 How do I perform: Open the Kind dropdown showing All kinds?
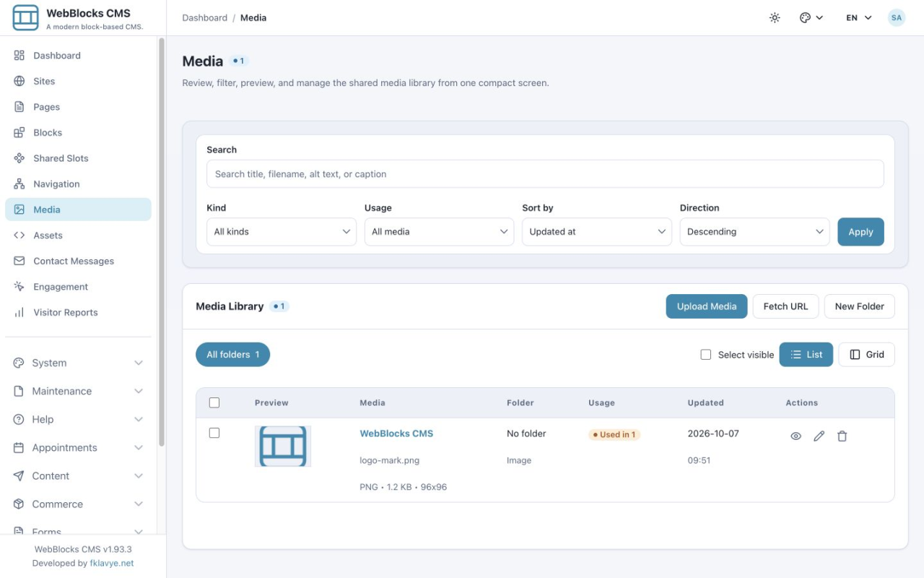(x=282, y=232)
